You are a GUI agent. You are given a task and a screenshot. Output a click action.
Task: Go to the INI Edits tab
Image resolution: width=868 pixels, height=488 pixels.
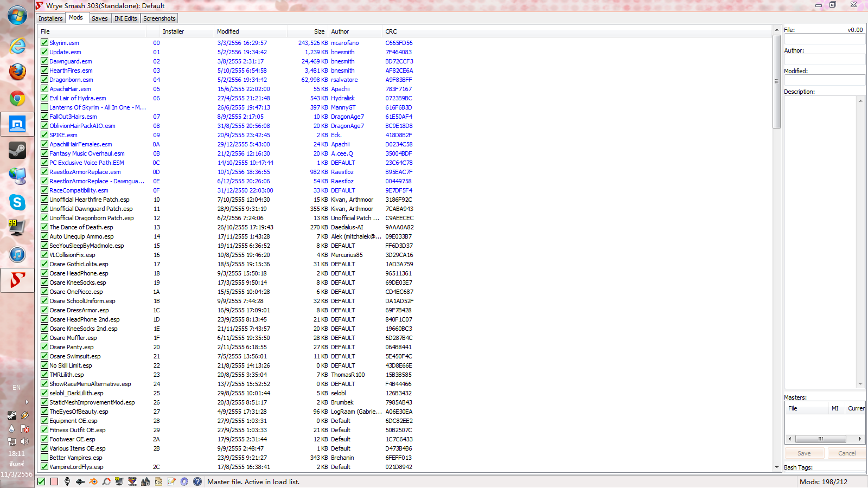(126, 18)
